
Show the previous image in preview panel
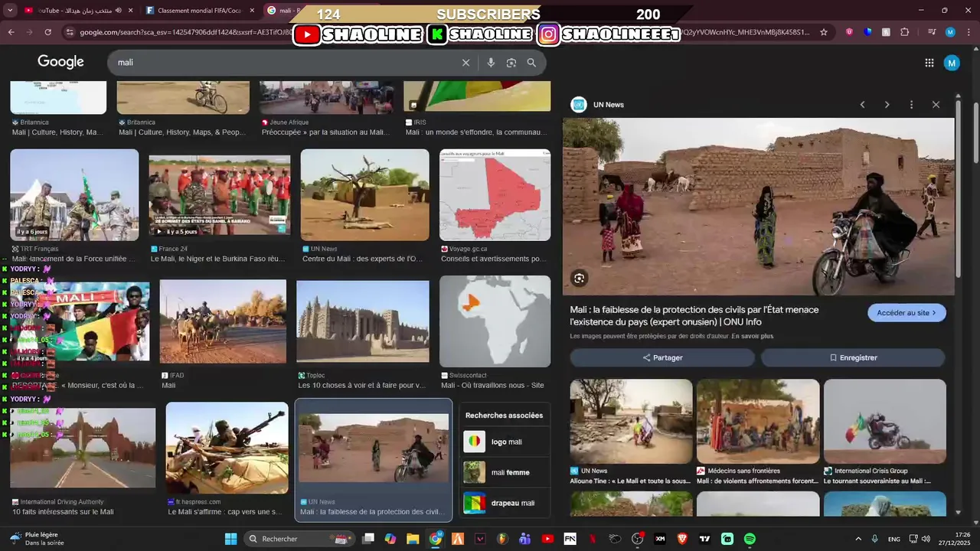862,105
